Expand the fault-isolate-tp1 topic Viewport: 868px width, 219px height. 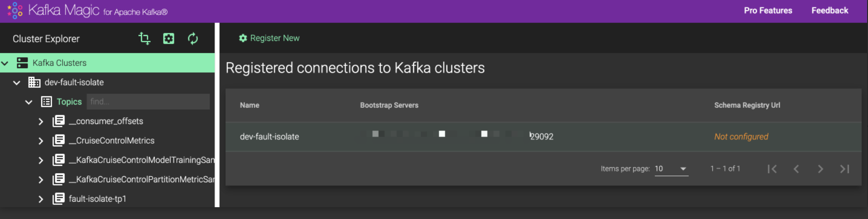coord(41,199)
